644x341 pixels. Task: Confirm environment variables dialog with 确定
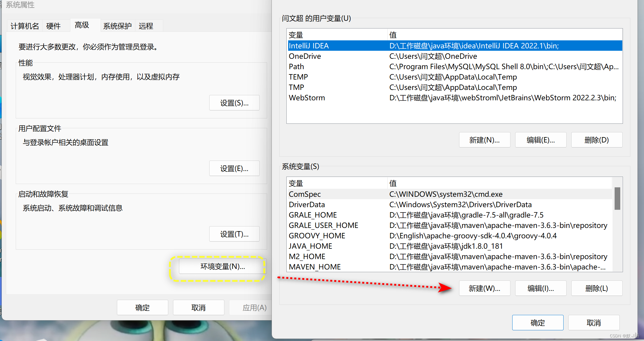(x=537, y=323)
